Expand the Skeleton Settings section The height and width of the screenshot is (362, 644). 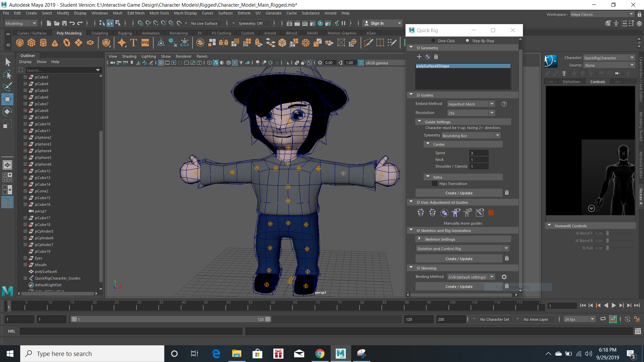tap(419, 239)
